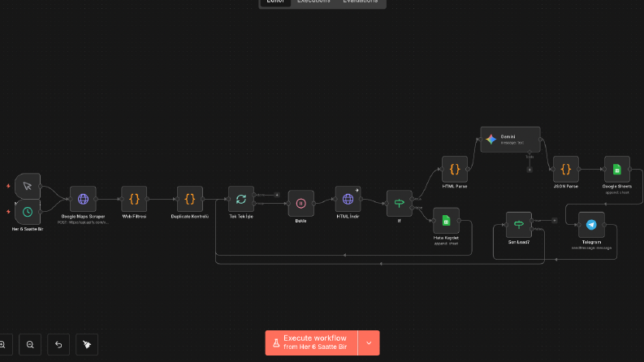Image resolution: width=644 pixels, height=362 pixels.
Task: Click the zoom in magnifier button
Action: tap(3, 344)
